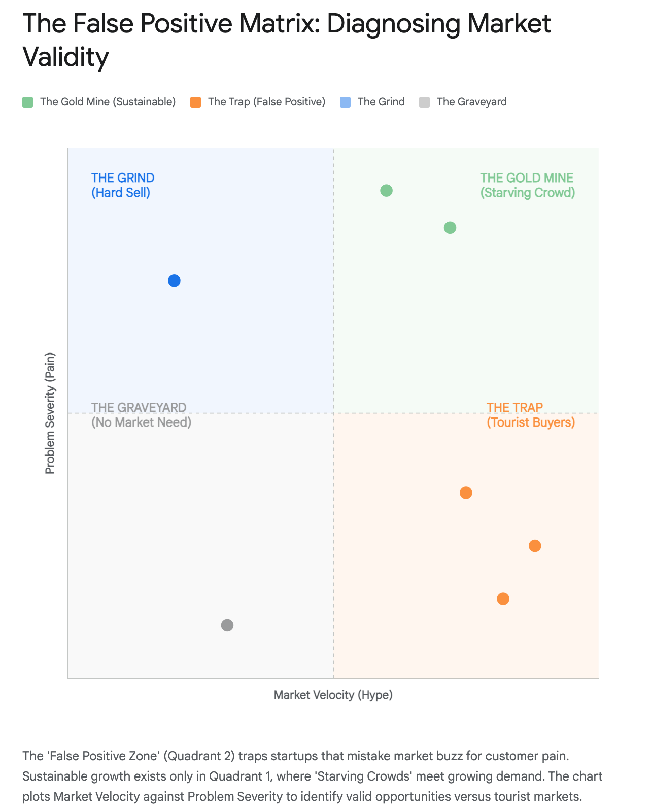
Task: Click the "Problem Severity (Pain)" axis title
Action: [x=50, y=413]
